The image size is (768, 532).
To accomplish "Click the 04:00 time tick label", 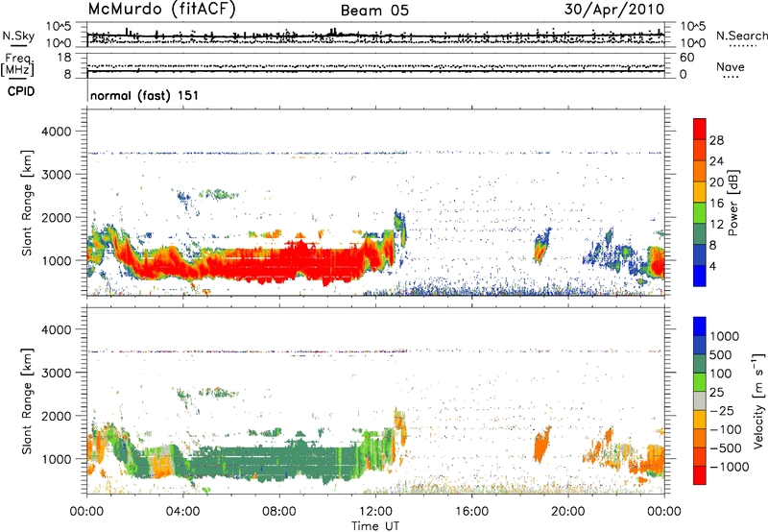I will [x=183, y=512].
